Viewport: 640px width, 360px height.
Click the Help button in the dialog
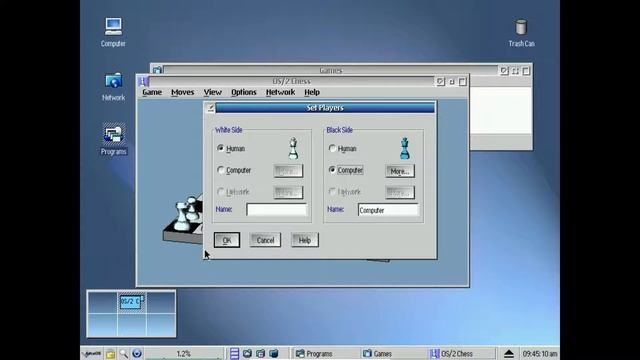(304, 240)
